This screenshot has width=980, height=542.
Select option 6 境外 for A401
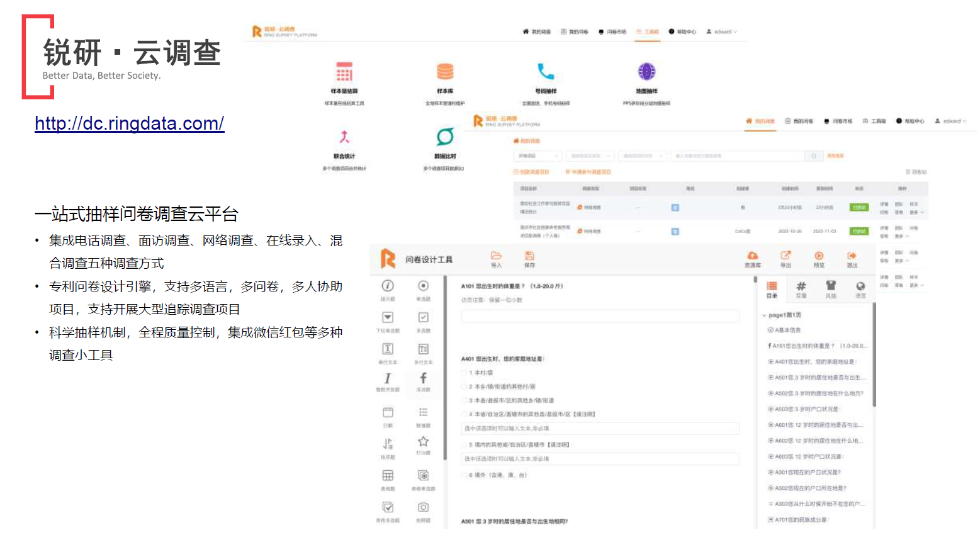pyautogui.click(x=465, y=475)
